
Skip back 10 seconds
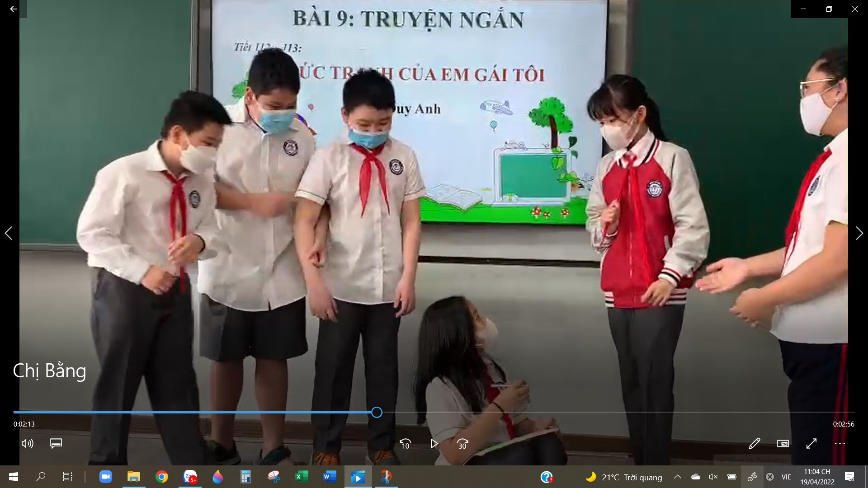click(406, 444)
